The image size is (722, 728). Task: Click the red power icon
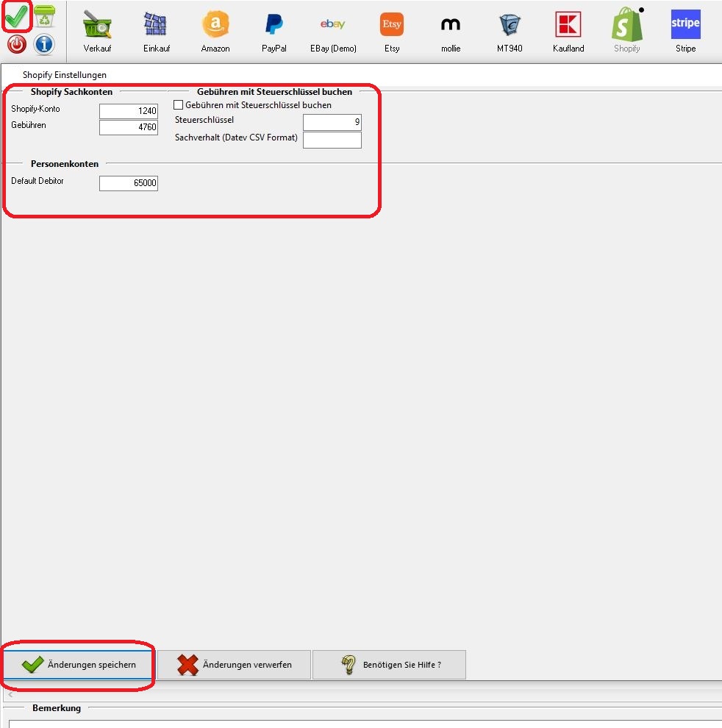pos(16,45)
